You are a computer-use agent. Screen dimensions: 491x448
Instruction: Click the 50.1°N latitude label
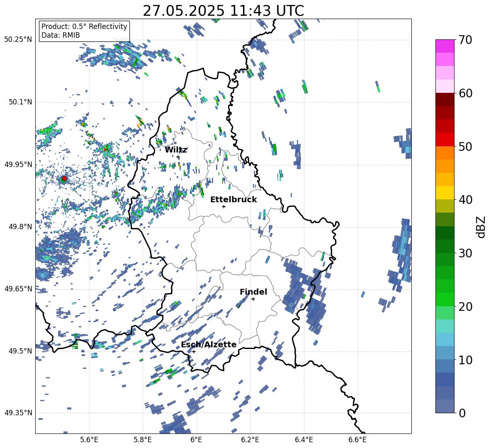coord(20,102)
